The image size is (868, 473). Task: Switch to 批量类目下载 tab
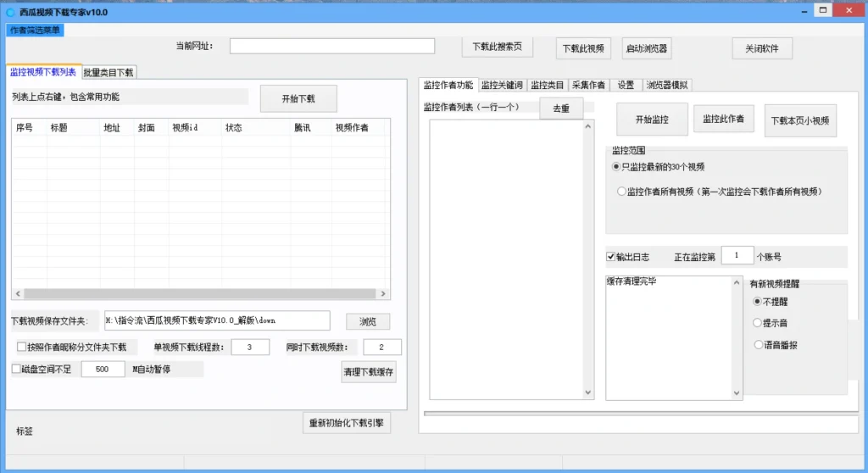coord(108,73)
